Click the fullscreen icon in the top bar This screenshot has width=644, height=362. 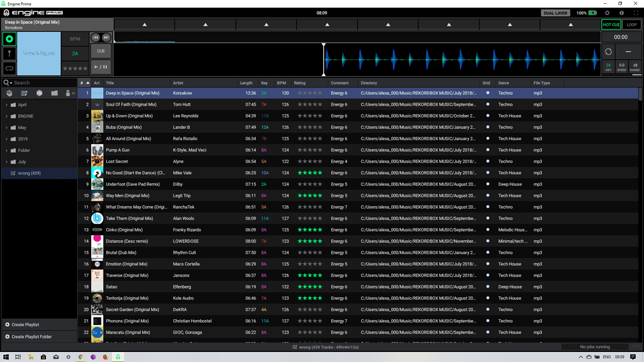636,13
